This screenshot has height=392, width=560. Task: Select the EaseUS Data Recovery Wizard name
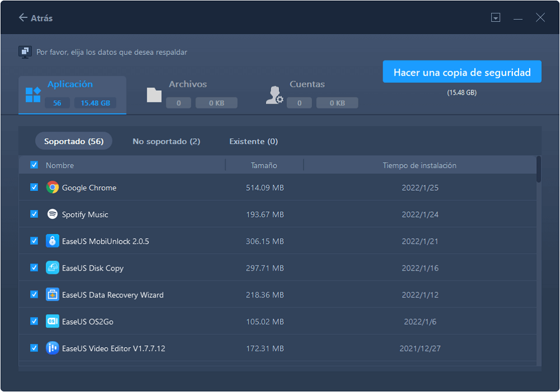[x=113, y=295]
